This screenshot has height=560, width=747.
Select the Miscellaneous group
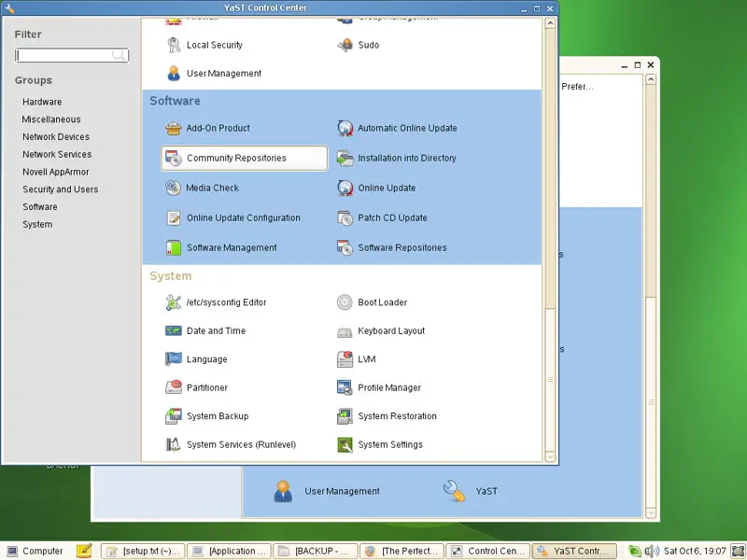click(x=51, y=119)
